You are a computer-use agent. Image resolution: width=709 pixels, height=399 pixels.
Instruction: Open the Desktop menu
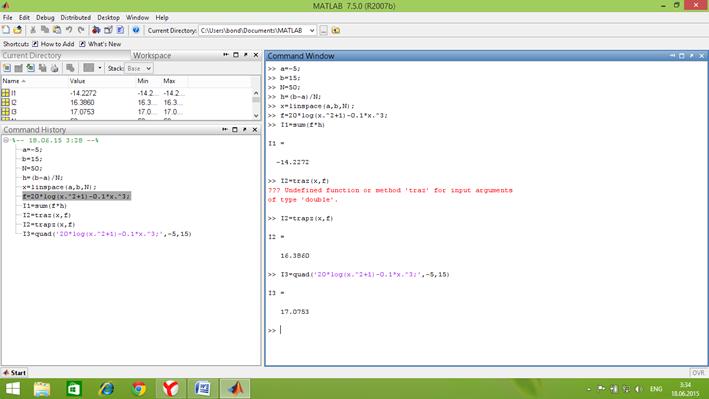pos(109,17)
